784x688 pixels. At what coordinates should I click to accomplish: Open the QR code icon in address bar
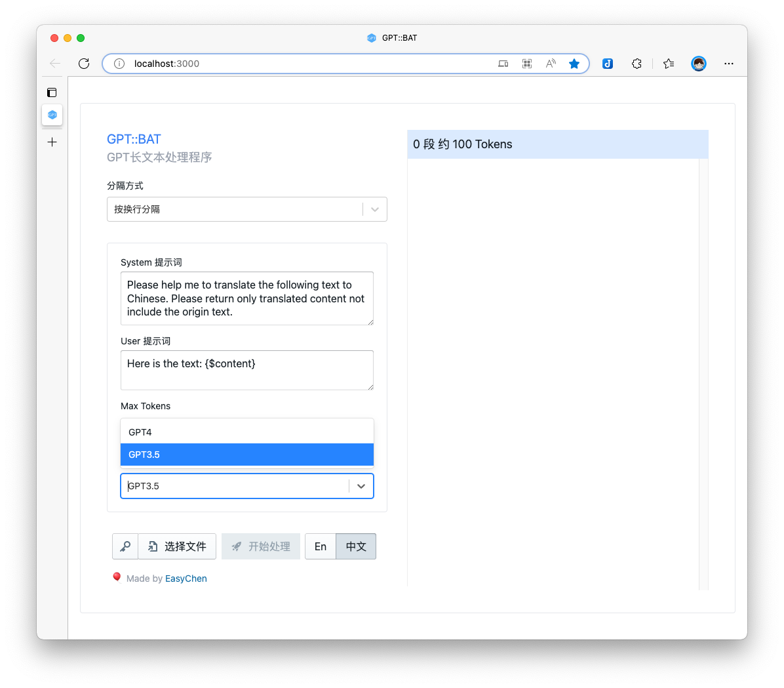527,64
